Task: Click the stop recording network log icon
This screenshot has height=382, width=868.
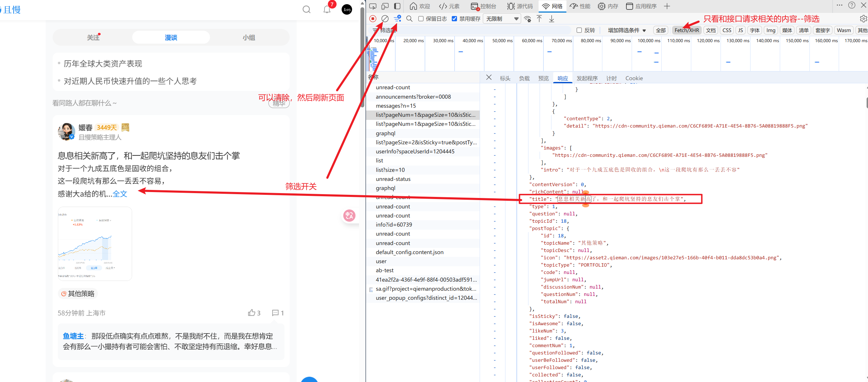Action: tap(373, 19)
